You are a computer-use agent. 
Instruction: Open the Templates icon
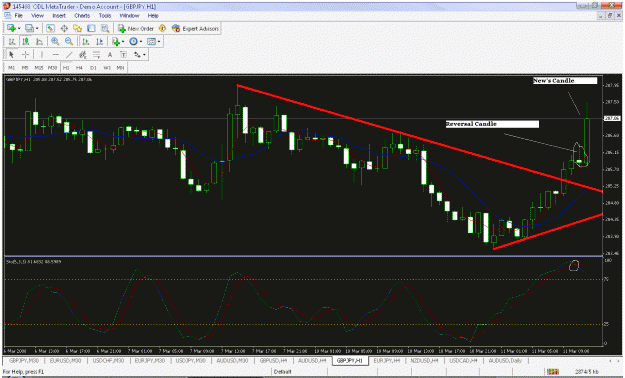(151, 41)
